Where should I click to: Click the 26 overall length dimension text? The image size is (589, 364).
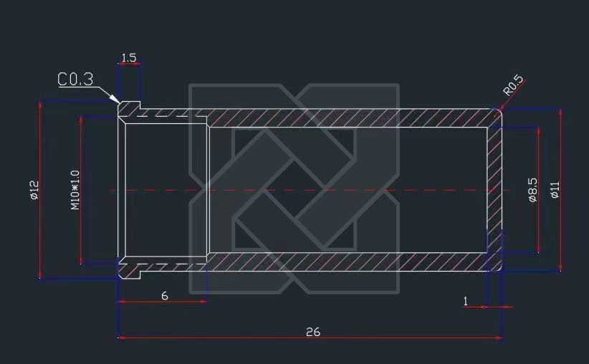(312, 332)
